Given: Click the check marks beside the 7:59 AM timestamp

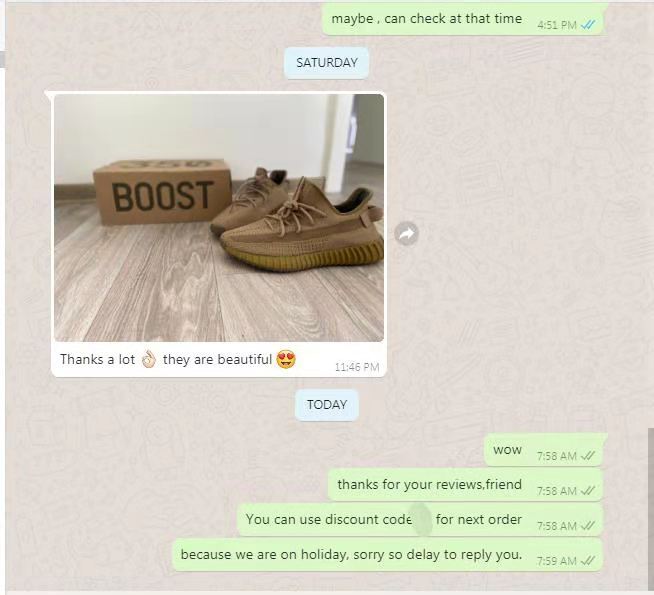Looking at the screenshot, I should pos(587,561).
